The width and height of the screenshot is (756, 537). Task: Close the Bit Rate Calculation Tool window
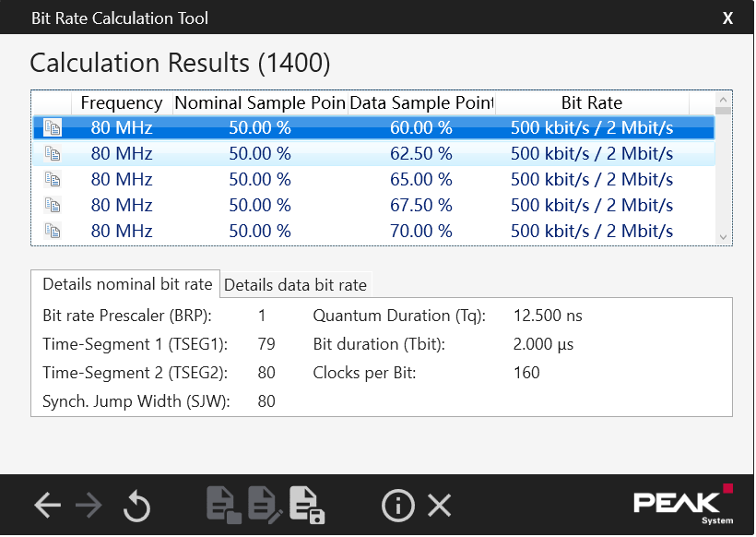[x=727, y=18]
